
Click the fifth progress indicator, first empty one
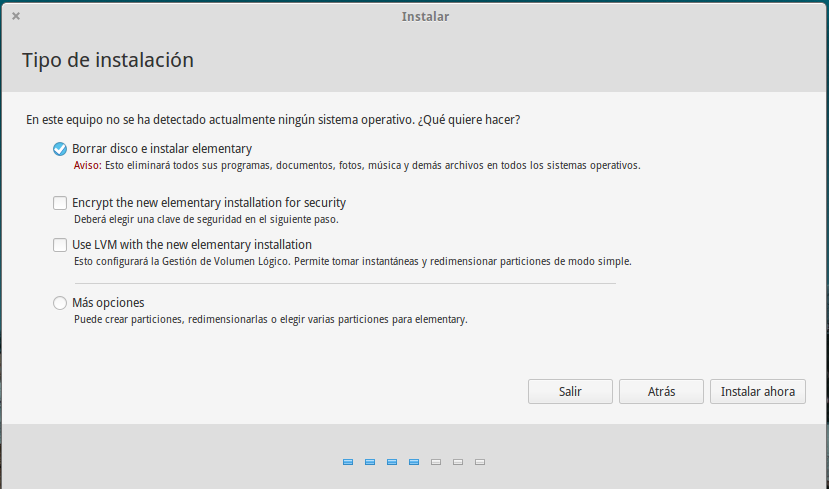436,462
